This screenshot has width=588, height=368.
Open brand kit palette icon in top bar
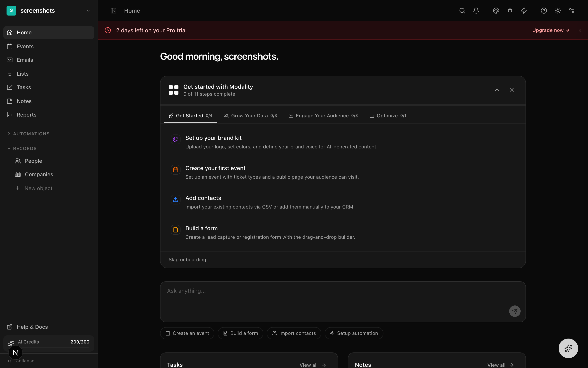pyautogui.click(x=496, y=11)
